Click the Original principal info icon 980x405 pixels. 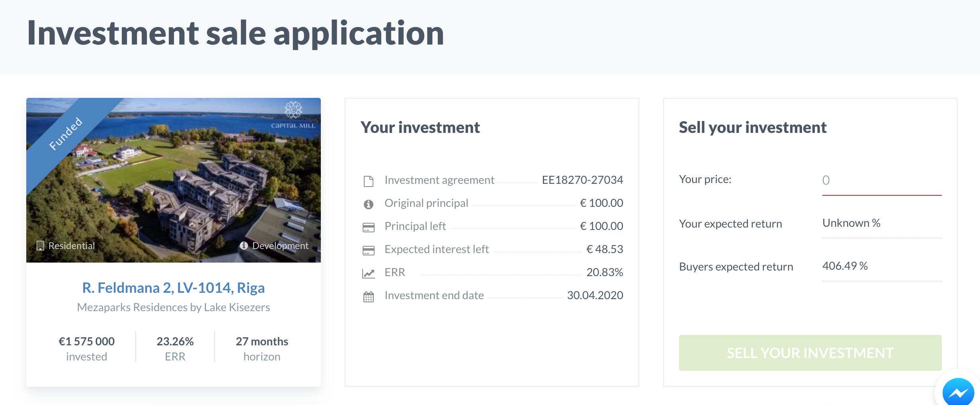[369, 204]
